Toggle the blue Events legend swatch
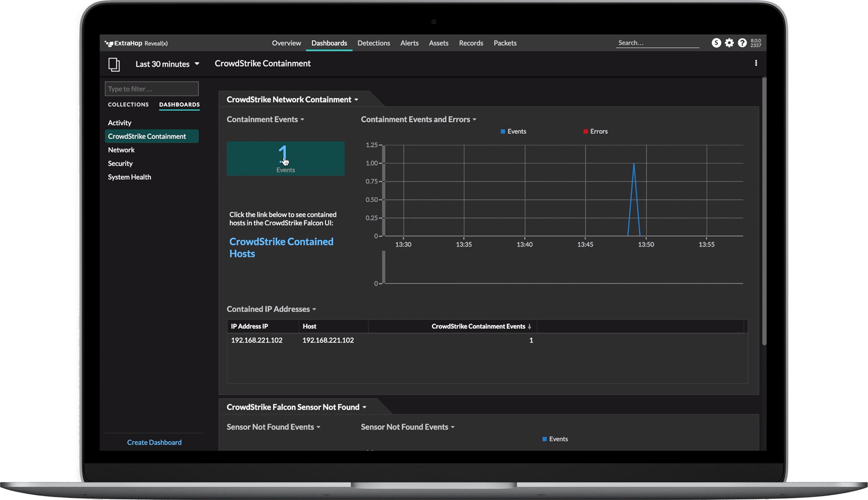The width and height of the screenshot is (868, 500). click(x=503, y=131)
